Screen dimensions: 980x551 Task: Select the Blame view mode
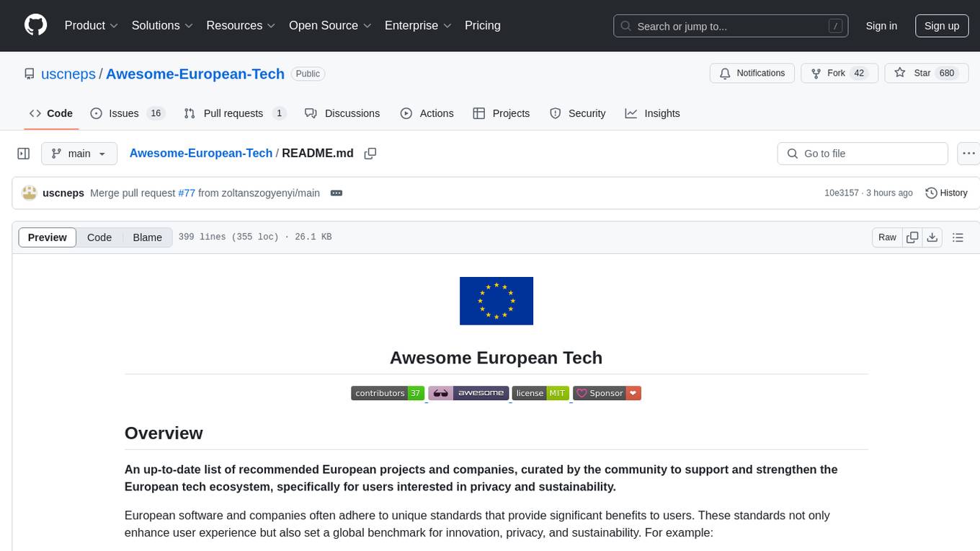point(147,237)
